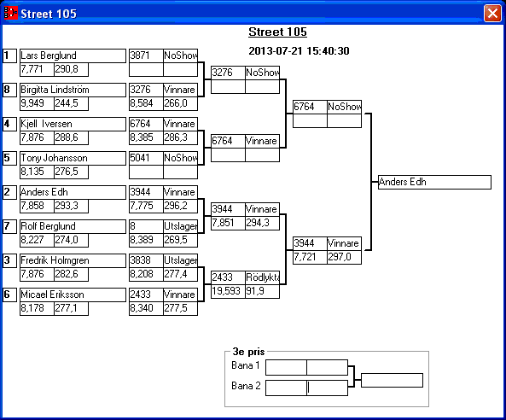Close the Street 105 window

(492, 14)
